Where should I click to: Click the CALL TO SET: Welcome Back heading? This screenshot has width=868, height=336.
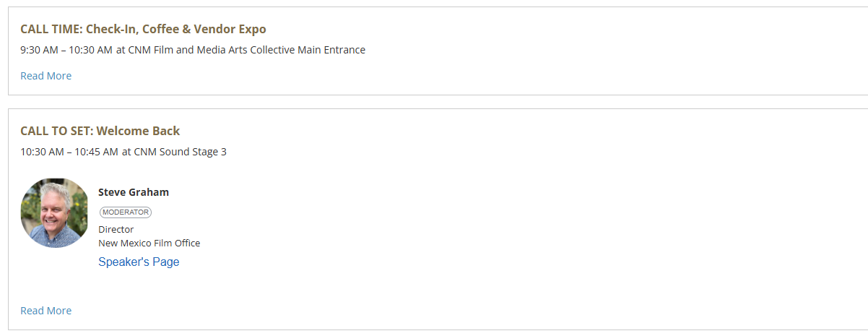pyautogui.click(x=100, y=132)
